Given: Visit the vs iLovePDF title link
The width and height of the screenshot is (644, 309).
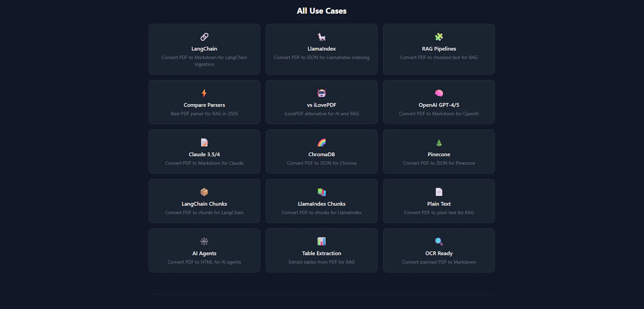Looking at the screenshot, I should [x=322, y=105].
